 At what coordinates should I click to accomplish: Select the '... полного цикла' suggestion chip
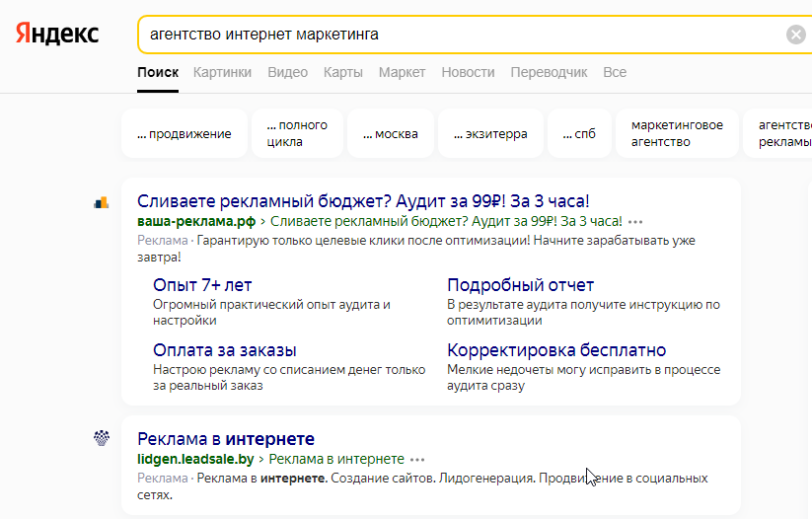pos(297,133)
